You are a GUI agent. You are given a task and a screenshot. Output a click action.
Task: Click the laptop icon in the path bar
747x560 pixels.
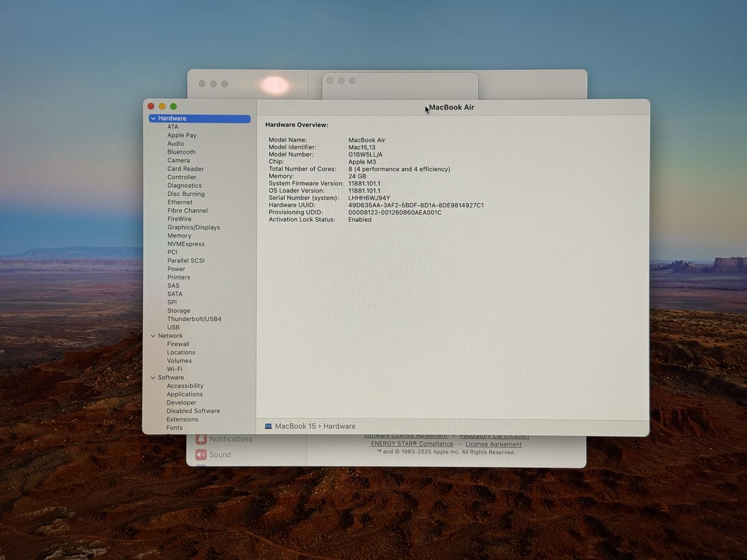268,426
